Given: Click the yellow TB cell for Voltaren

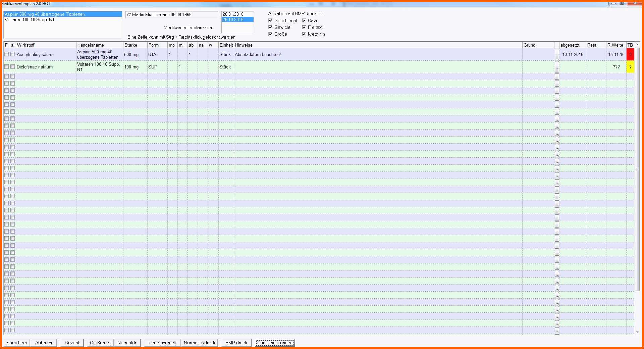Looking at the screenshot, I should click(630, 67).
